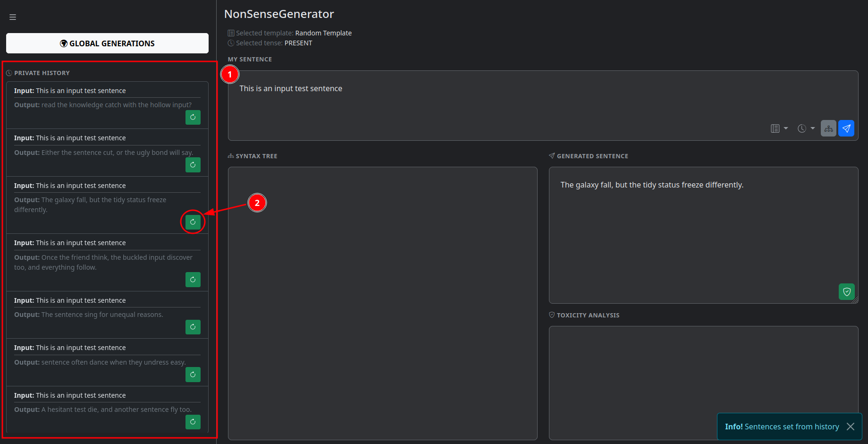Reload history entry 'Either the sentence cut'
Viewport: 868px width, 444px height.
coord(193,165)
